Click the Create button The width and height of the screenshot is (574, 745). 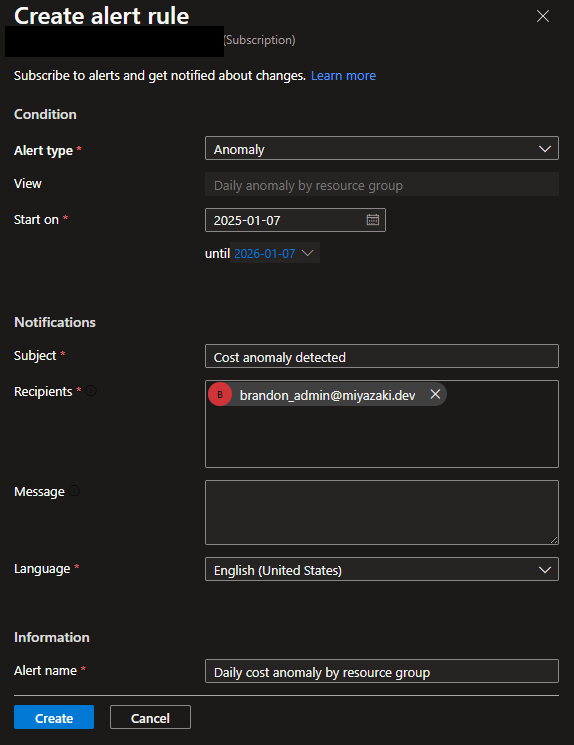click(x=54, y=717)
